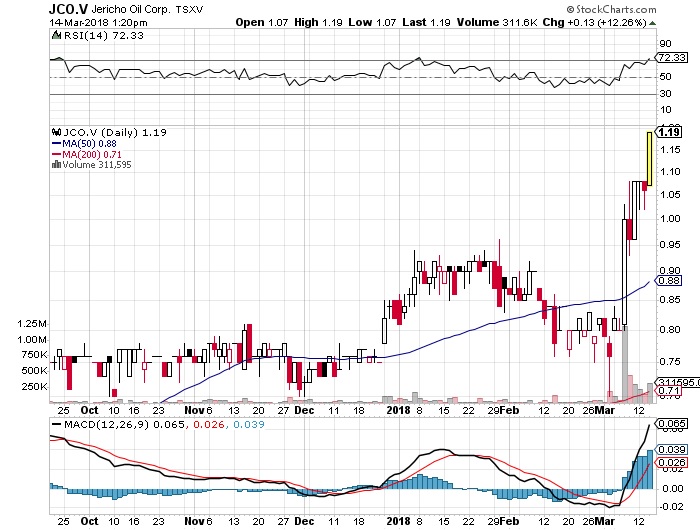The height and width of the screenshot is (530, 700).
Task: Click the RSI(14) 72.33 indicator label
Action: 104,36
